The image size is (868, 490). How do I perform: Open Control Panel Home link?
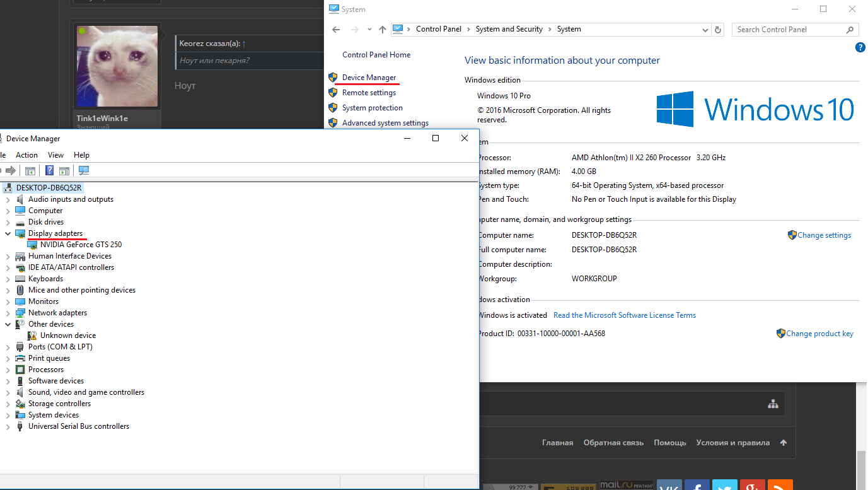pyautogui.click(x=376, y=55)
